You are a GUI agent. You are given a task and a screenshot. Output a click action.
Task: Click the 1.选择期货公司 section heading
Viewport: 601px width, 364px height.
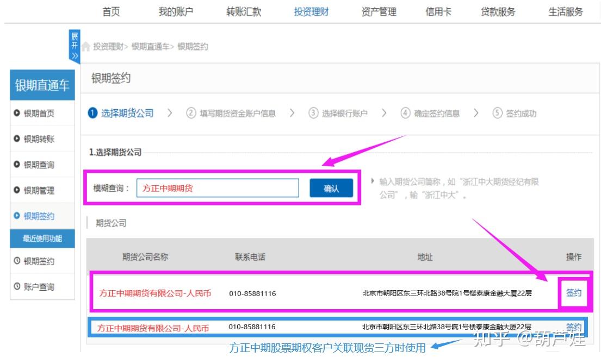115,152
